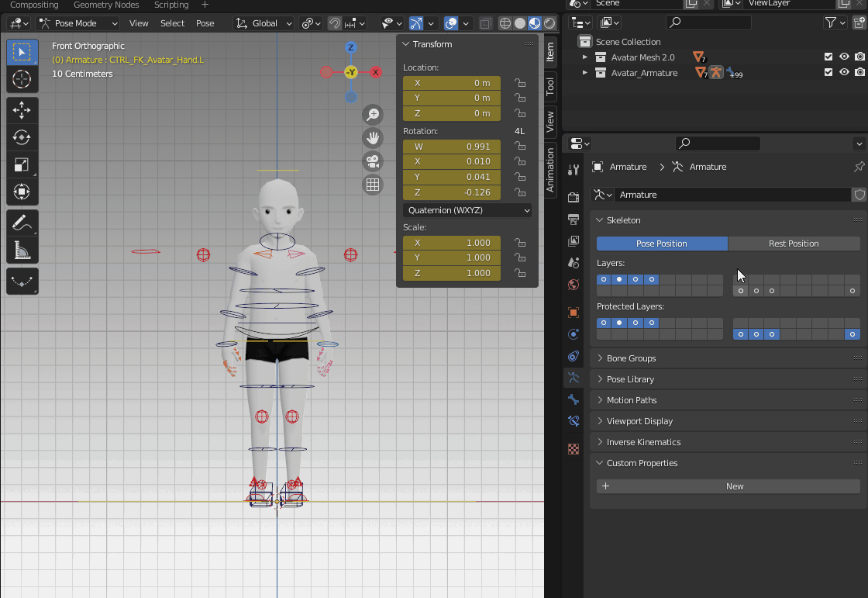Activate the Annotate pencil tool

coord(22,223)
